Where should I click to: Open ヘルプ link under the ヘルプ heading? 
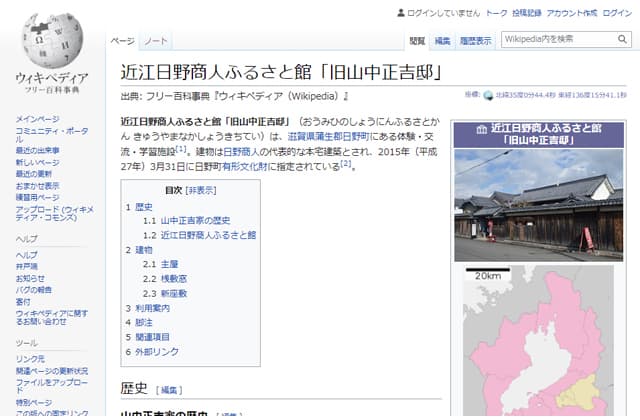(27, 255)
